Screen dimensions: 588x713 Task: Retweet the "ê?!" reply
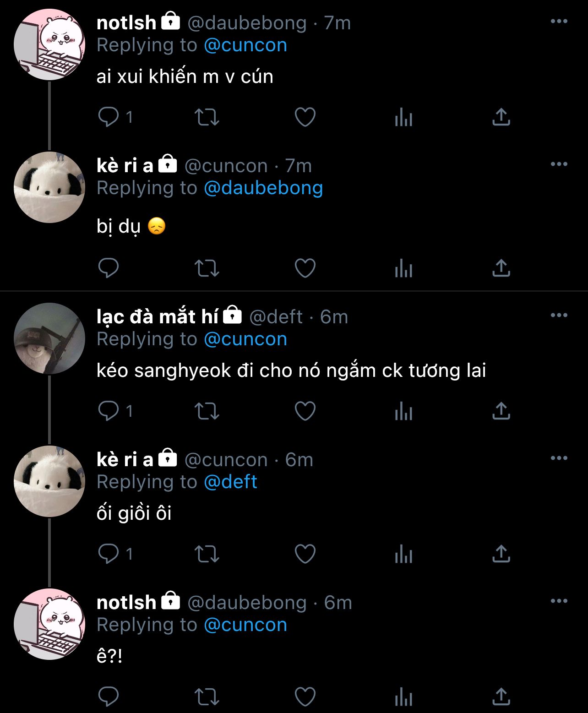pyautogui.click(x=207, y=697)
